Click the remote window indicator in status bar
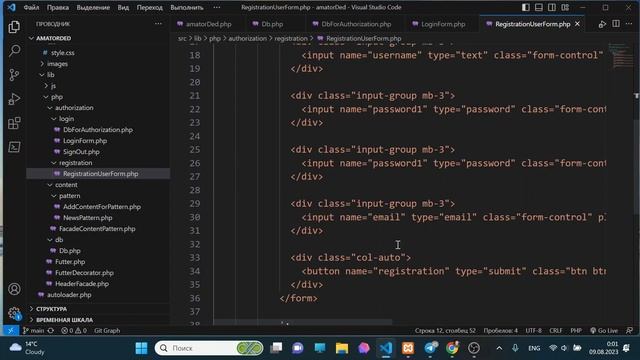640x360 pixels. click(11, 330)
